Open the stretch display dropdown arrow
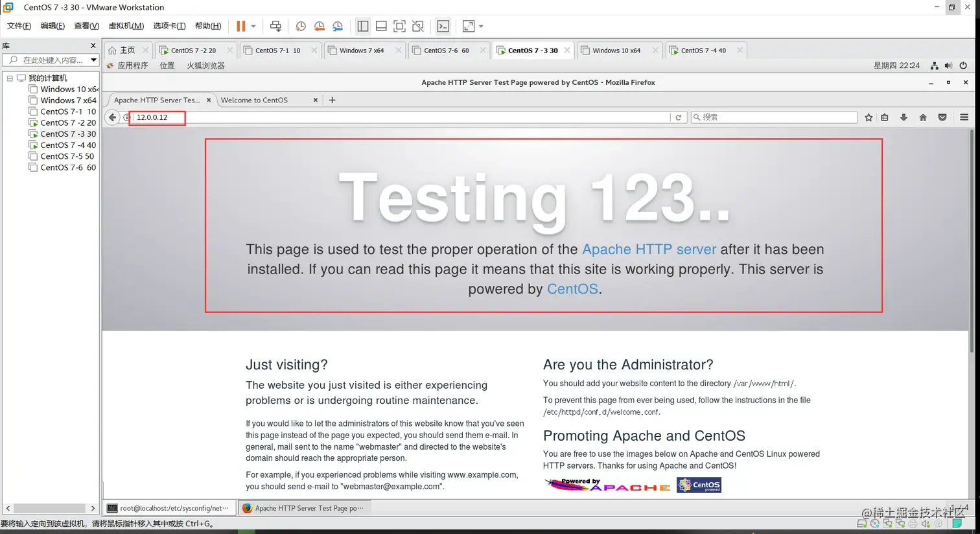The width and height of the screenshot is (980, 534). 481,27
